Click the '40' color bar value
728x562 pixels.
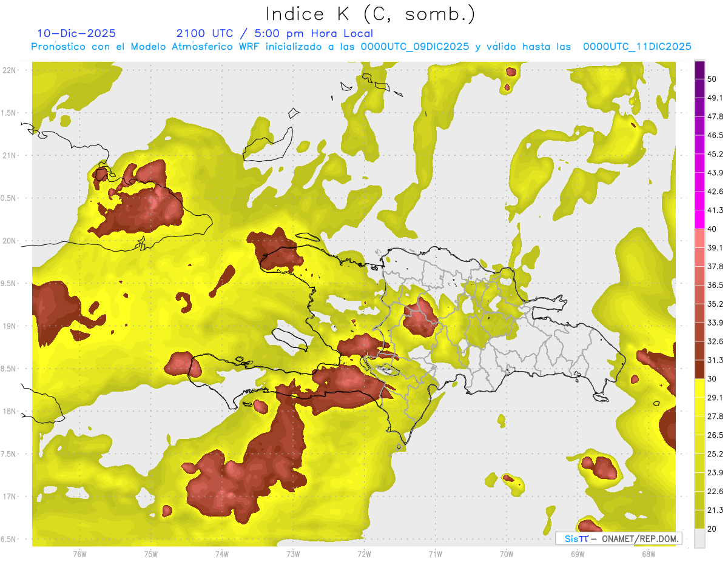pyautogui.click(x=713, y=229)
